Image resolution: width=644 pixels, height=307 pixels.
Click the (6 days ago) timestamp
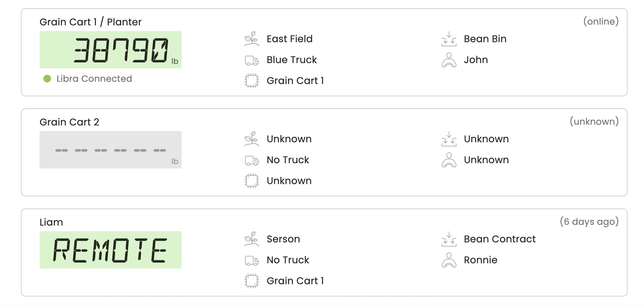(589, 221)
